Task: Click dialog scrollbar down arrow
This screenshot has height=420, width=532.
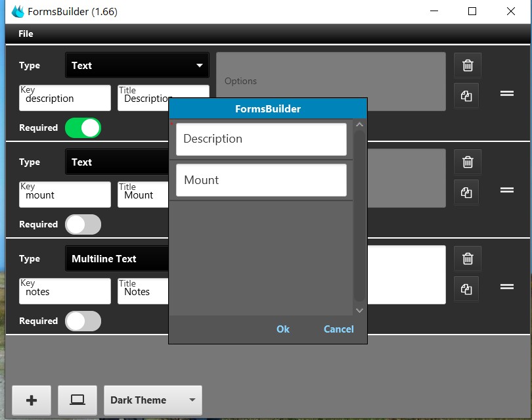Action: (x=360, y=310)
